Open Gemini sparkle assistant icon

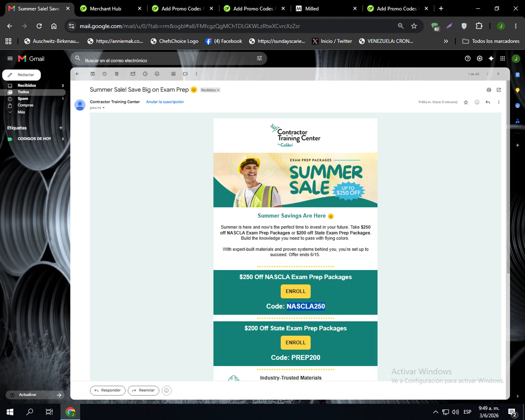coord(491,58)
